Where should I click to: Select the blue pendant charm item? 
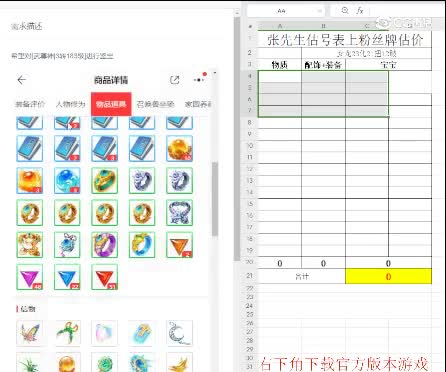(67, 245)
